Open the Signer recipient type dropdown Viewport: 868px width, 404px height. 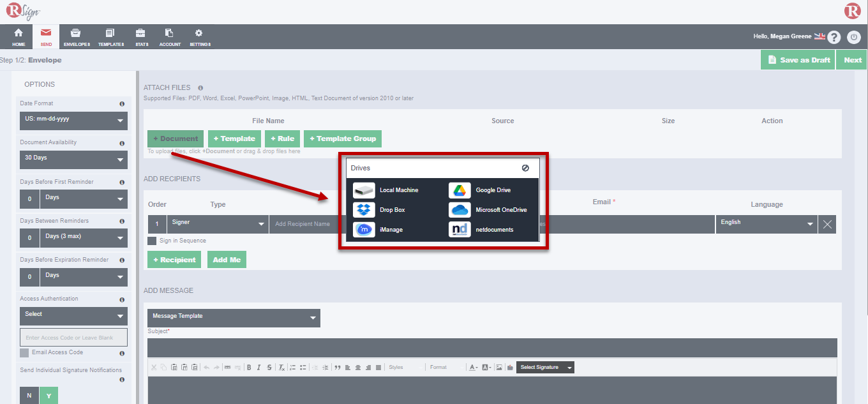point(218,224)
